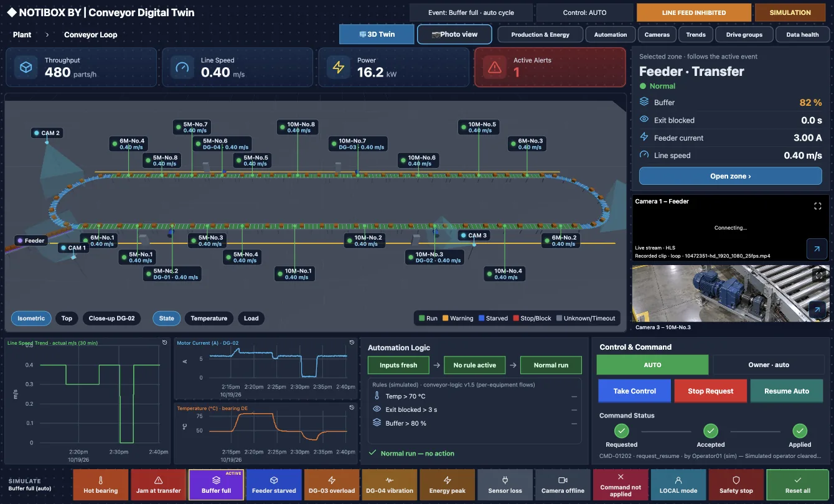Viewport: 834px width, 504px height.
Task: Select the State overlay mode
Action: click(x=167, y=319)
